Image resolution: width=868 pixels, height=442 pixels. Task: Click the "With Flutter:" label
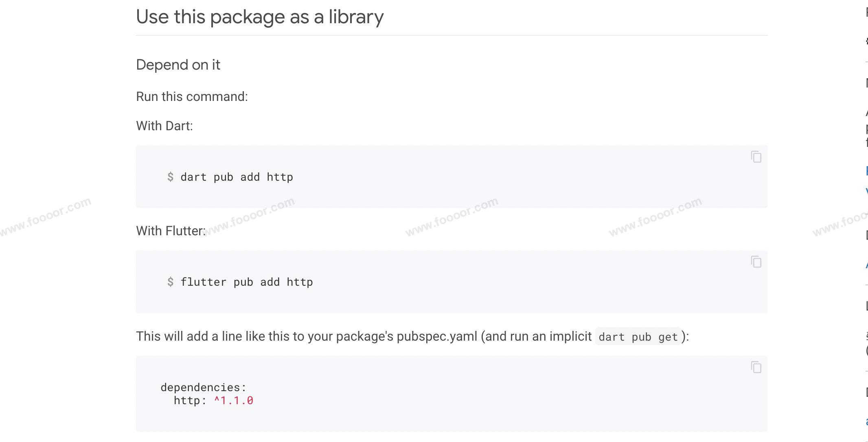tap(171, 231)
